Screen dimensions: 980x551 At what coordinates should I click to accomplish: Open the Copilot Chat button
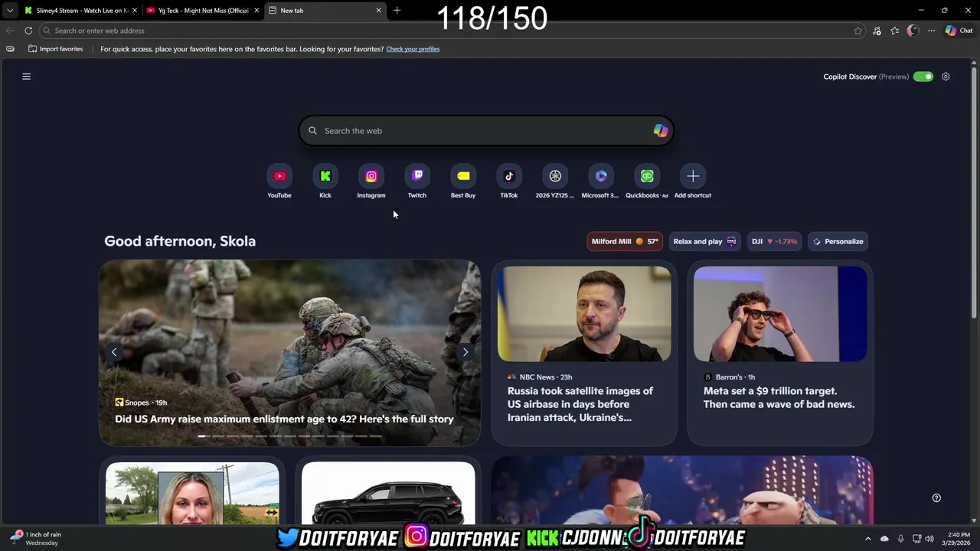(x=959, y=31)
